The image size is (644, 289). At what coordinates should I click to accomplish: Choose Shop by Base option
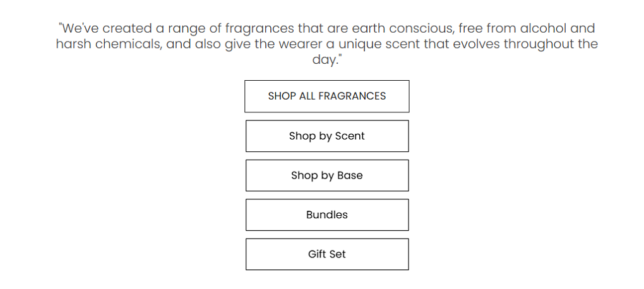[327, 175]
